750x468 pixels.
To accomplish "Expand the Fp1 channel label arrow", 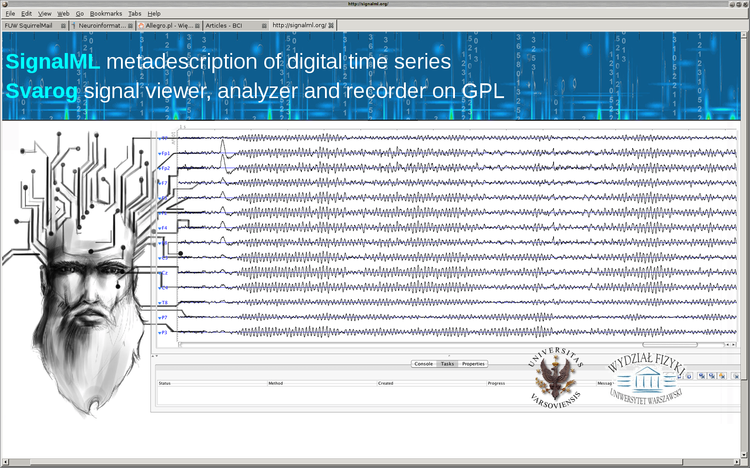I will [159, 154].
